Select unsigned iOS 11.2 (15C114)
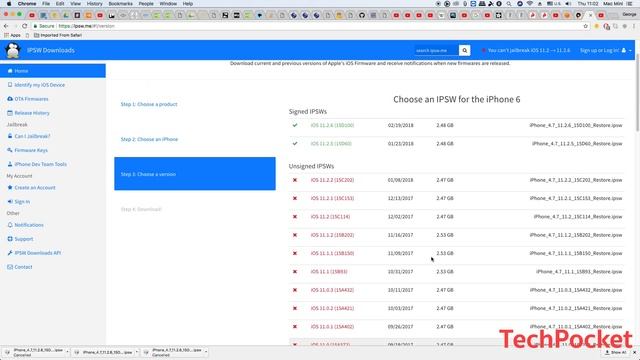The width and height of the screenshot is (640, 360). [x=330, y=217]
